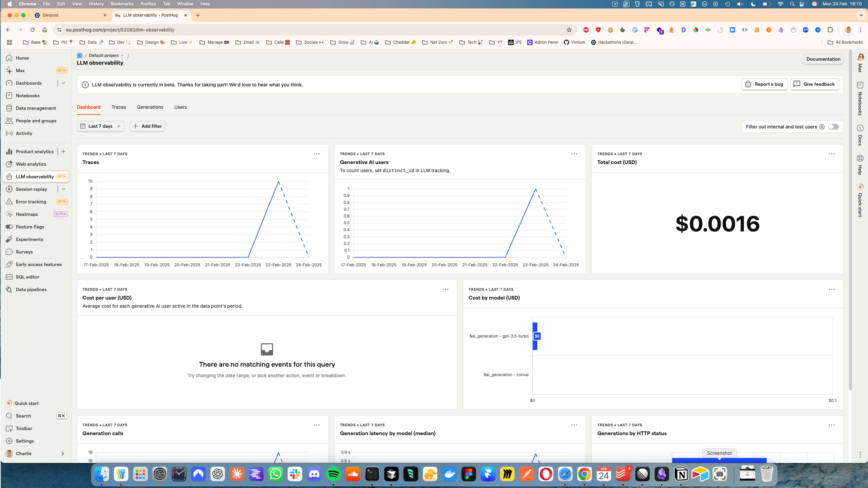868x488 pixels.
Task: Open Default project breadcrumb dropdown
Action: click(106, 56)
